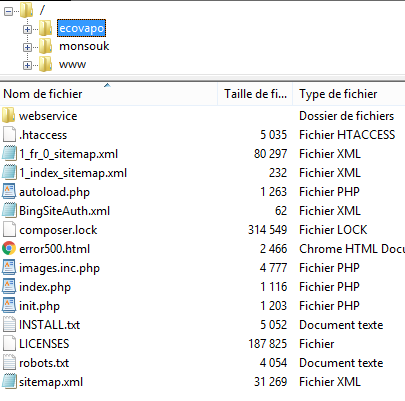This screenshot has height=401, width=405.
Task: Select the sitemap.xml file name
Action: (x=51, y=382)
